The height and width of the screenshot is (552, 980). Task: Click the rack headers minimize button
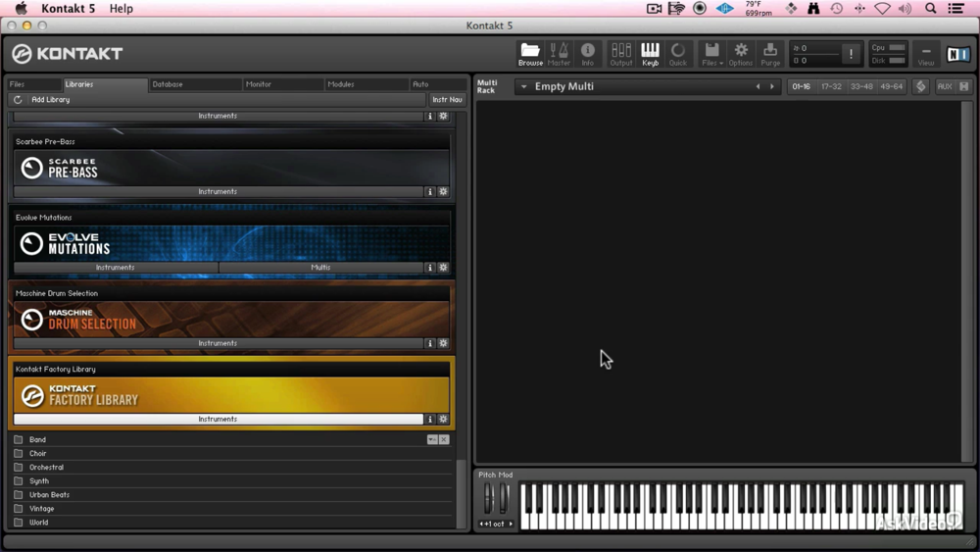click(x=963, y=86)
